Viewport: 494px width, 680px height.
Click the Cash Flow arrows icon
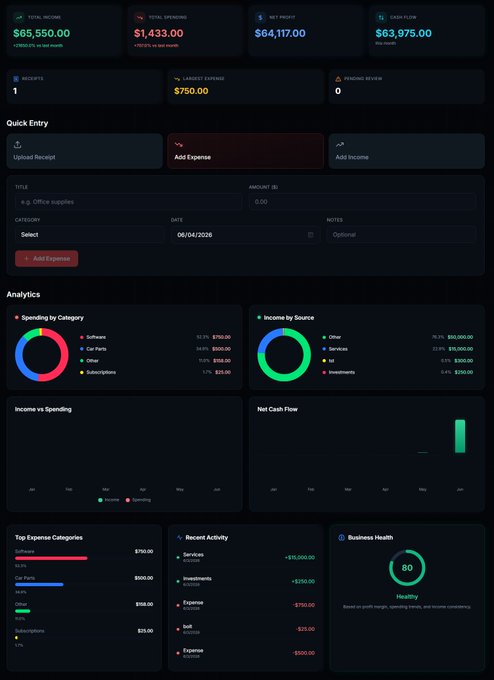click(x=381, y=17)
